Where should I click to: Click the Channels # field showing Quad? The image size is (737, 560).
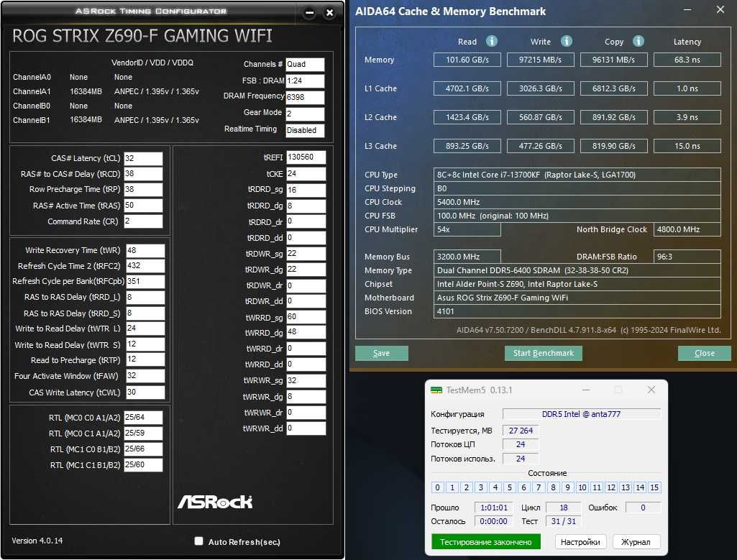[x=305, y=65]
